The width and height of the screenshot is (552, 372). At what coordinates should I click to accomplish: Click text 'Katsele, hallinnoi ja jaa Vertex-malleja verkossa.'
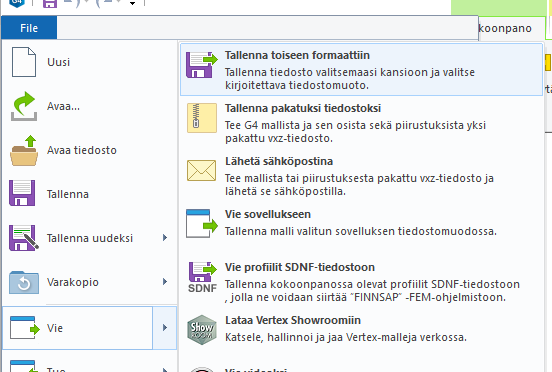pyautogui.click(x=346, y=337)
